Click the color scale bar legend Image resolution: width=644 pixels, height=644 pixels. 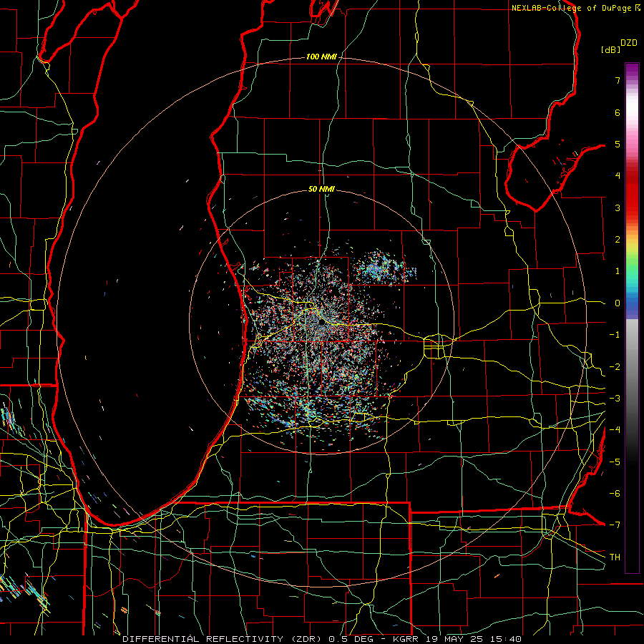[632, 318]
